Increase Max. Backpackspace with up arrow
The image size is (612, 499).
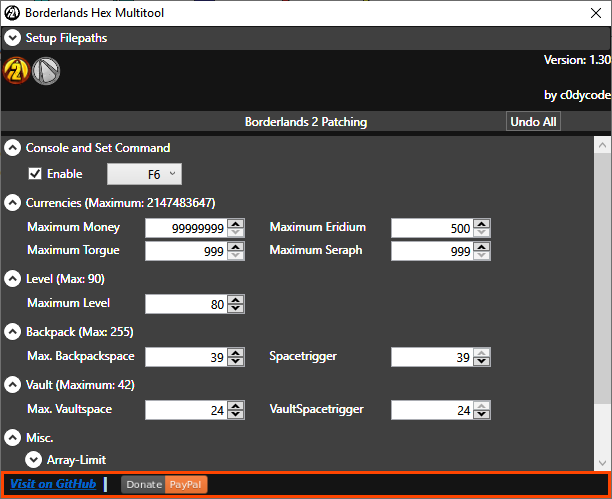236,353
